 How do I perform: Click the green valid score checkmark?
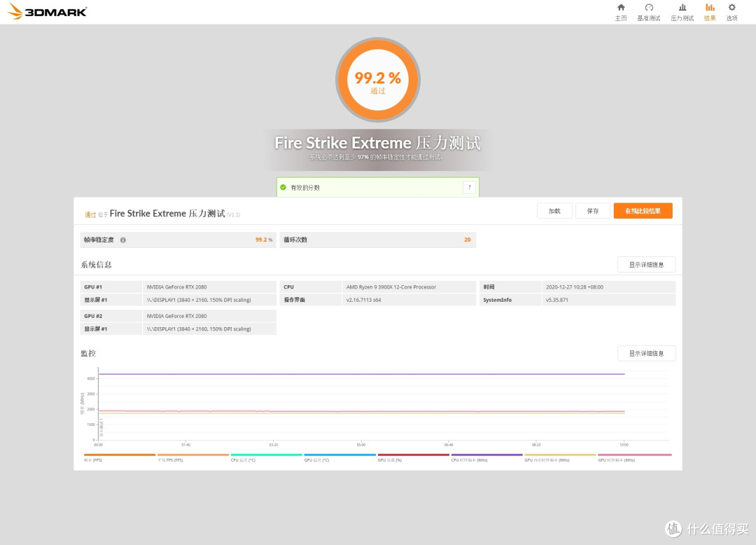coord(283,187)
